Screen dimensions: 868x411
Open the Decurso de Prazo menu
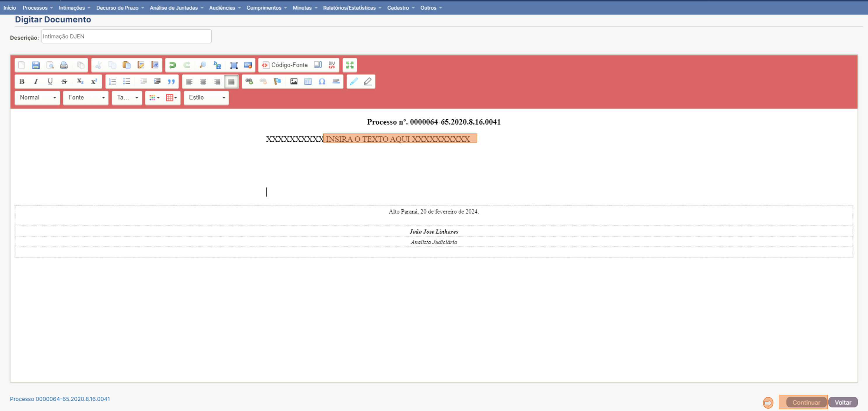pos(120,8)
